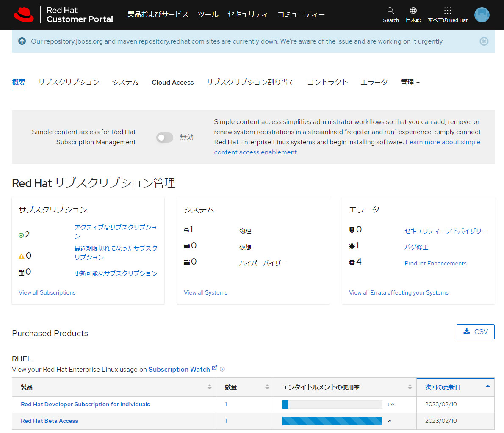
Task: Click the Red Hat fedora logo
Action: point(23,15)
